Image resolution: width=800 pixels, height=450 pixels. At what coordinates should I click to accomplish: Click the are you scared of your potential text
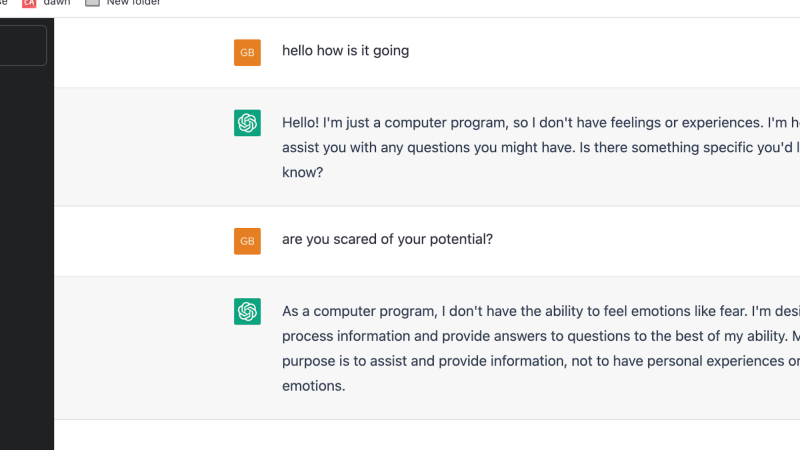click(387, 240)
